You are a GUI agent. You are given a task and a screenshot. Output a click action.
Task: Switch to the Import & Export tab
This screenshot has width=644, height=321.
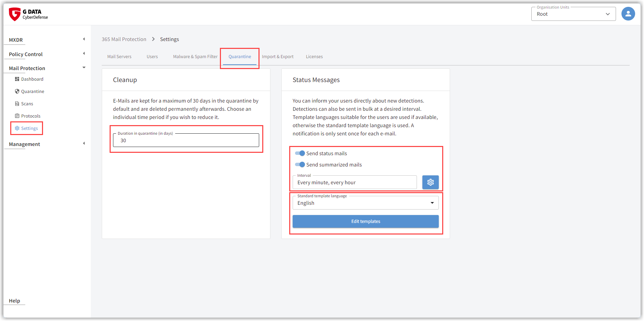278,57
